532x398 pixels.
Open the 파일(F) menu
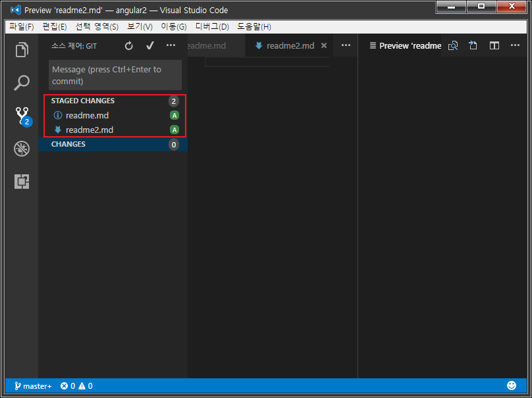(x=21, y=26)
